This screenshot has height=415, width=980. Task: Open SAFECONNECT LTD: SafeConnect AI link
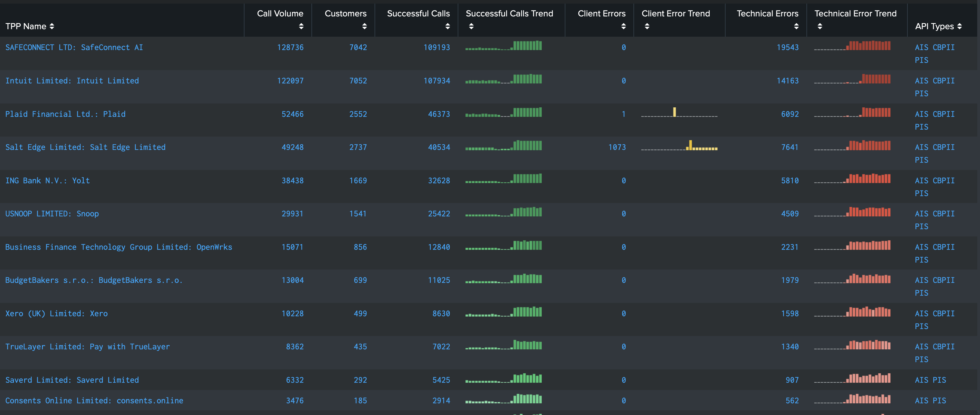click(x=74, y=48)
